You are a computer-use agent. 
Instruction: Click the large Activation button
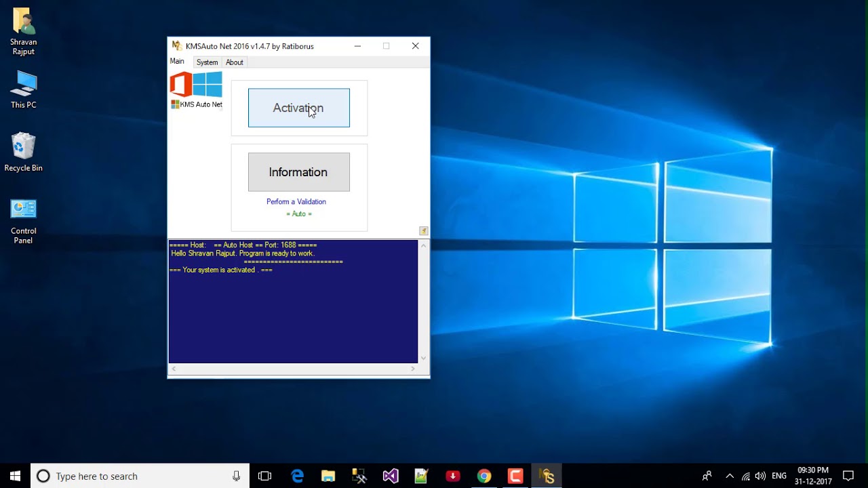[299, 108]
